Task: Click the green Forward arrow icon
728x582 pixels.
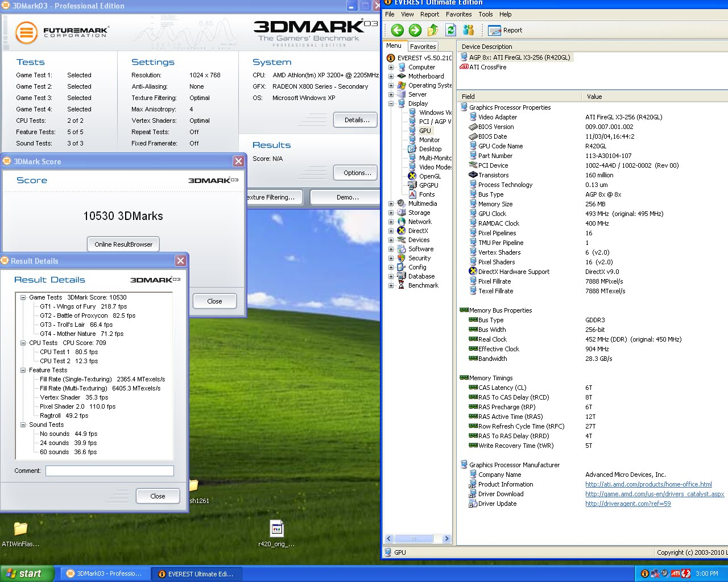Action: pyautogui.click(x=415, y=30)
